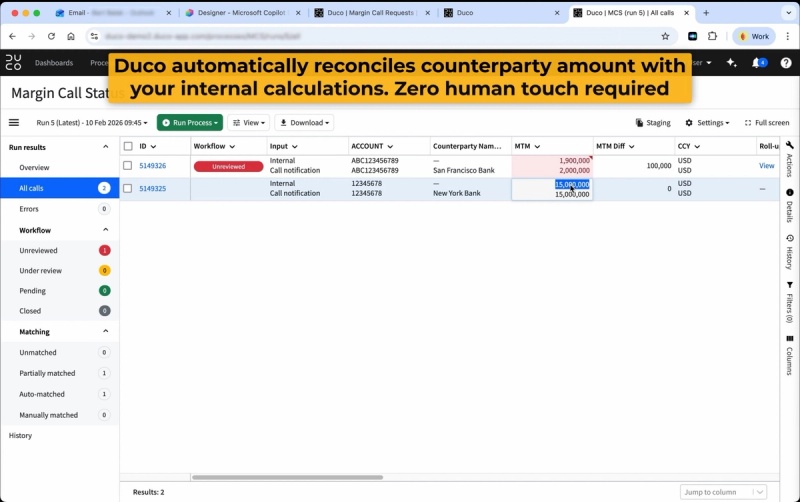Open the Work profile button
The width and height of the screenshot is (800, 502).
(754, 36)
